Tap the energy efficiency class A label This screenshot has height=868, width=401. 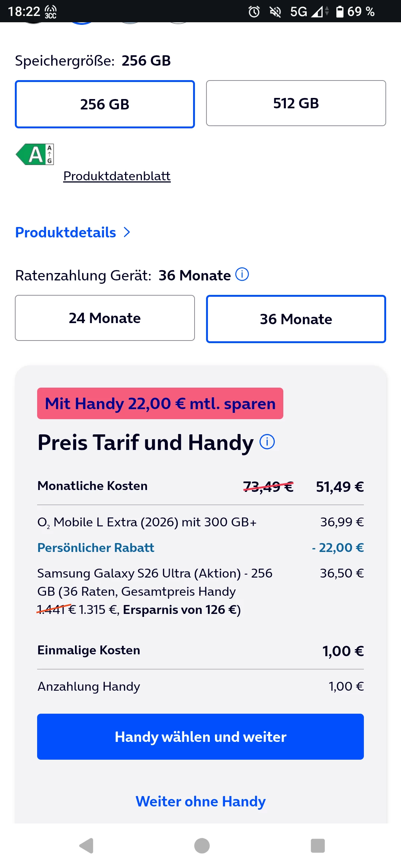coord(35,154)
